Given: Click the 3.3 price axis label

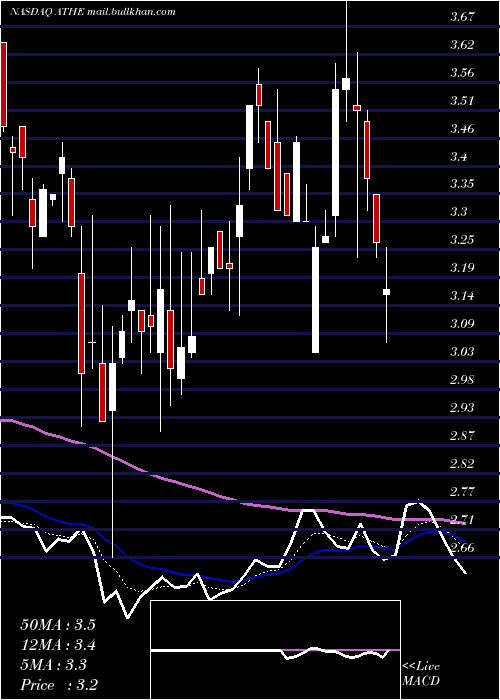Looking at the screenshot, I should click(458, 212).
